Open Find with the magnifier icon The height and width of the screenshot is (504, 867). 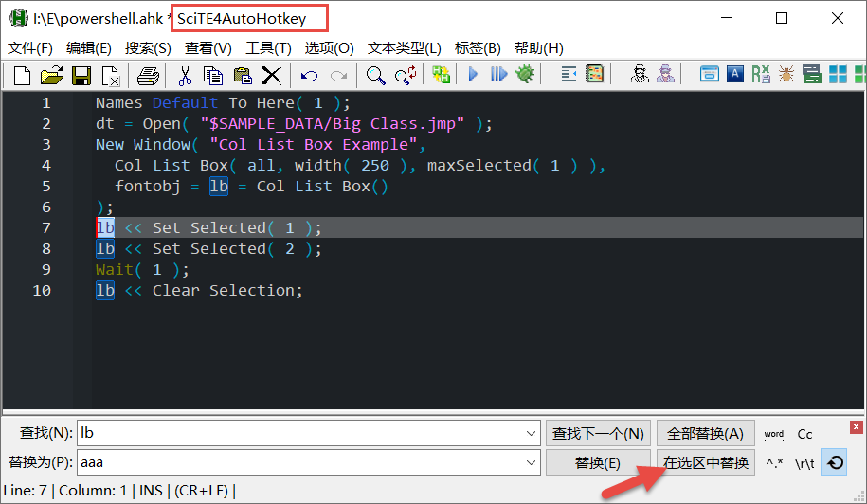375,75
